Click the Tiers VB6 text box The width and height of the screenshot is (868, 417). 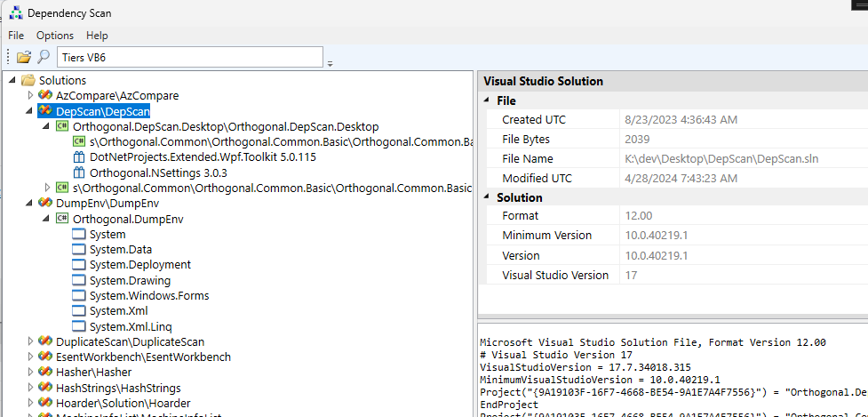[190, 57]
